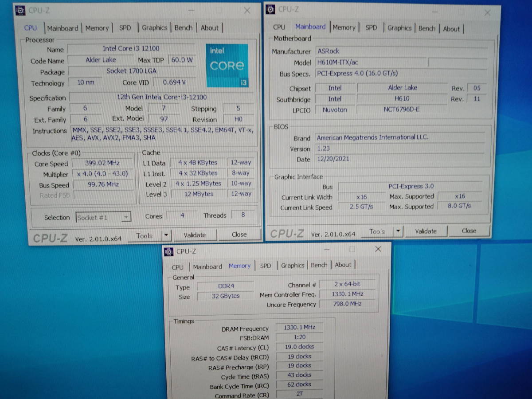Viewport: 532px width, 399px height.
Task: Click BIOS Date value '12/20/2021'
Action: [x=399, y=159]
